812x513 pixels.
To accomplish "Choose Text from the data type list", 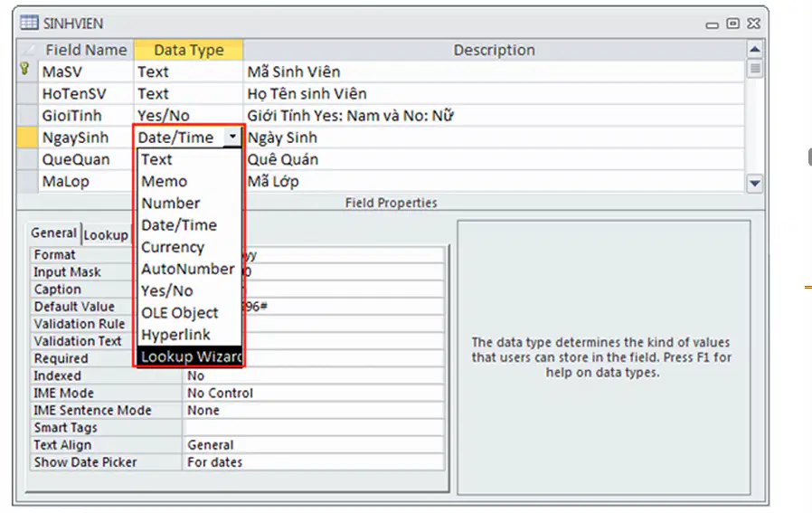I will pos(189,159).
